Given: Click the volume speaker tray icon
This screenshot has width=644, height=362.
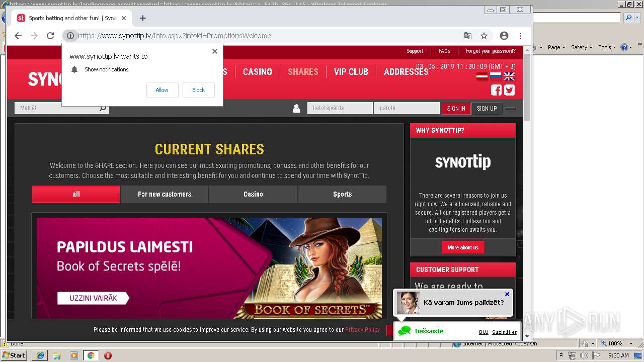Looking at the screenshot, I should click(584, 355).
